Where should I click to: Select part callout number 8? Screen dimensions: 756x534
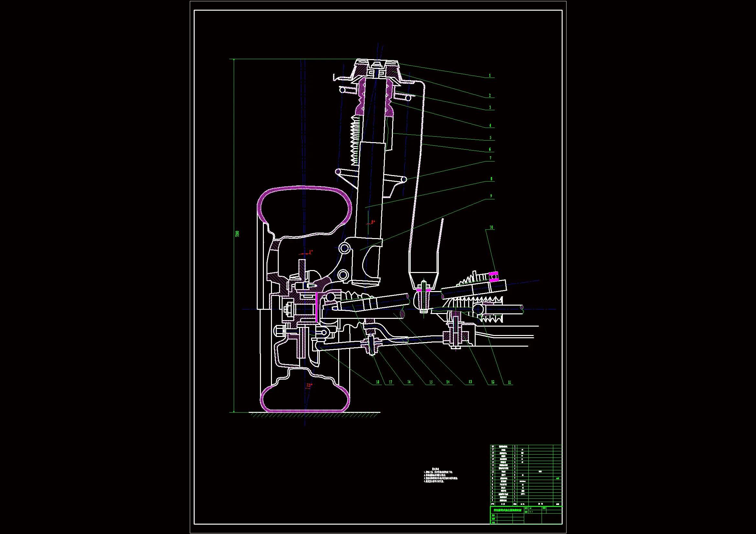[491, 179]
